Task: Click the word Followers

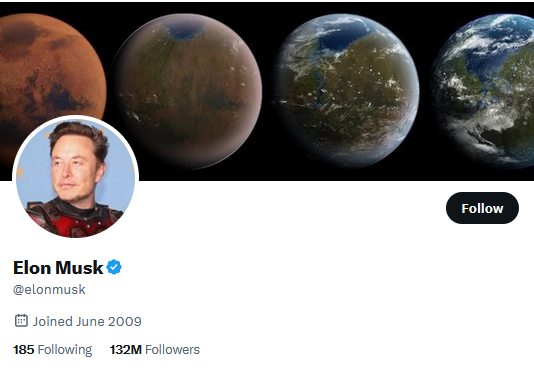Action: (172, 350)
